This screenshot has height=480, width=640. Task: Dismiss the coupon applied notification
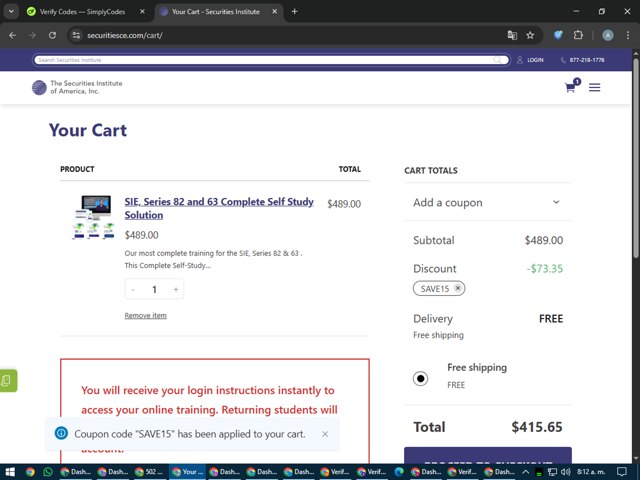(x=325, y=434)
